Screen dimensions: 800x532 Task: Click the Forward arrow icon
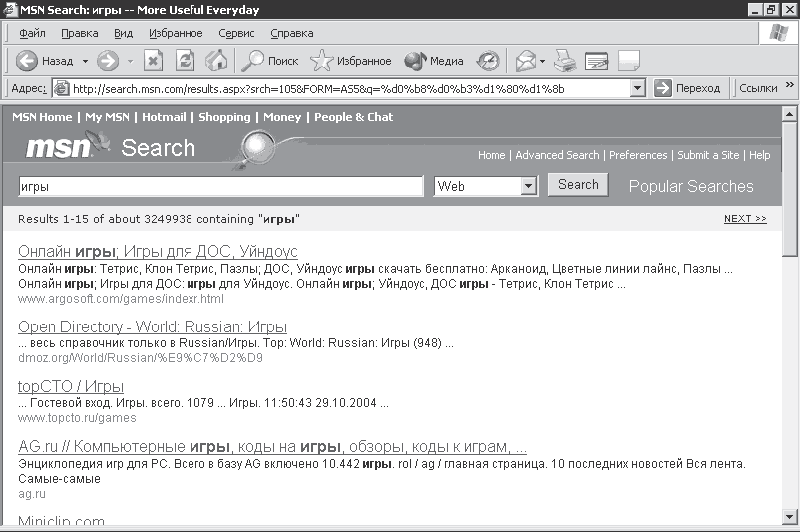point(108,61)
